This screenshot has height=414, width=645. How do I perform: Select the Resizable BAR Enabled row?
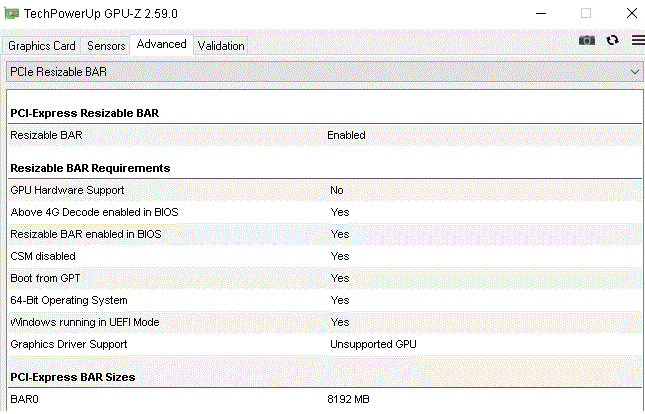coord(323,135)
